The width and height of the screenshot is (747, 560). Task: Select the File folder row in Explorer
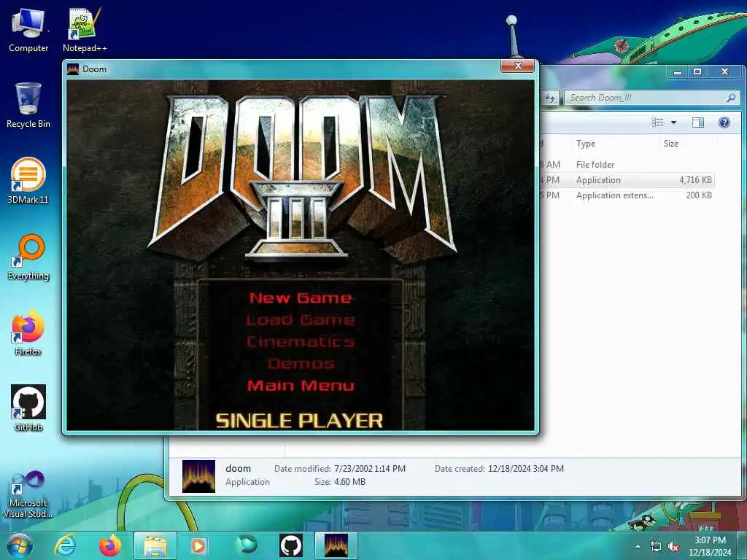(x=627, y=164)
